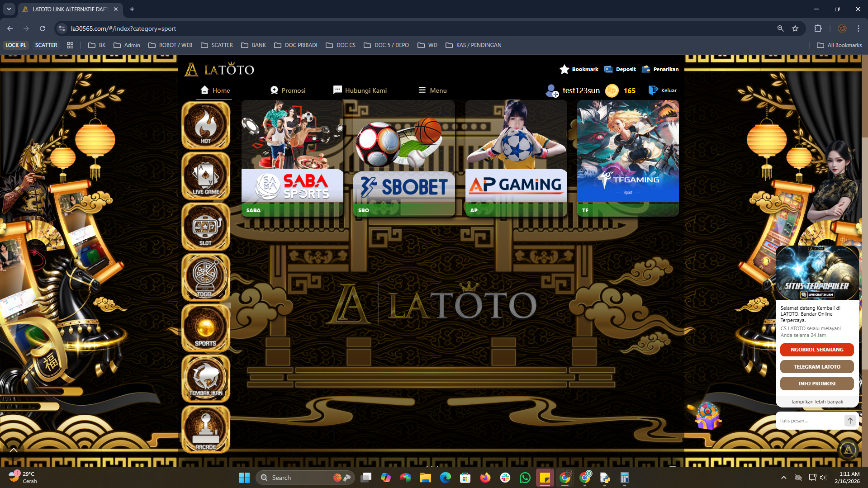
Task: Open Chrome zoom magnifier icon
Action: click(x=780, y=28)
